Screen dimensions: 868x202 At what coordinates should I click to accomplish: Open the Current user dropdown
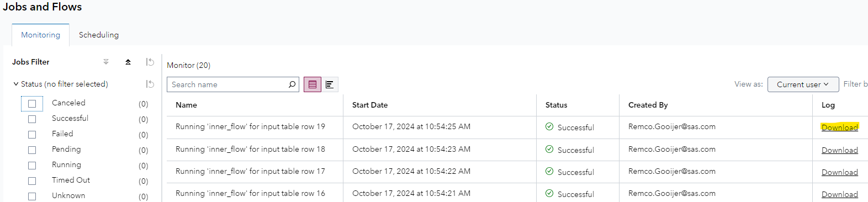(803, 84)
